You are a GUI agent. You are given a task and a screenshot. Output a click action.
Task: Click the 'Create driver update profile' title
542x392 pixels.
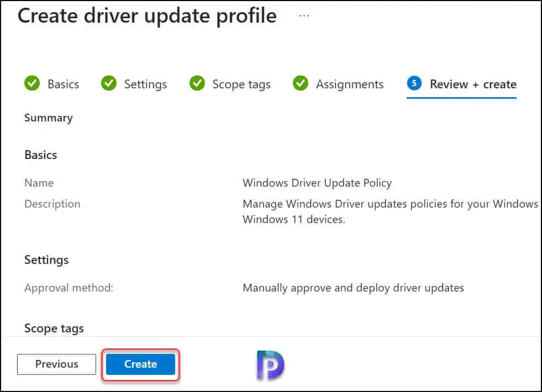[x=148, y=16]
